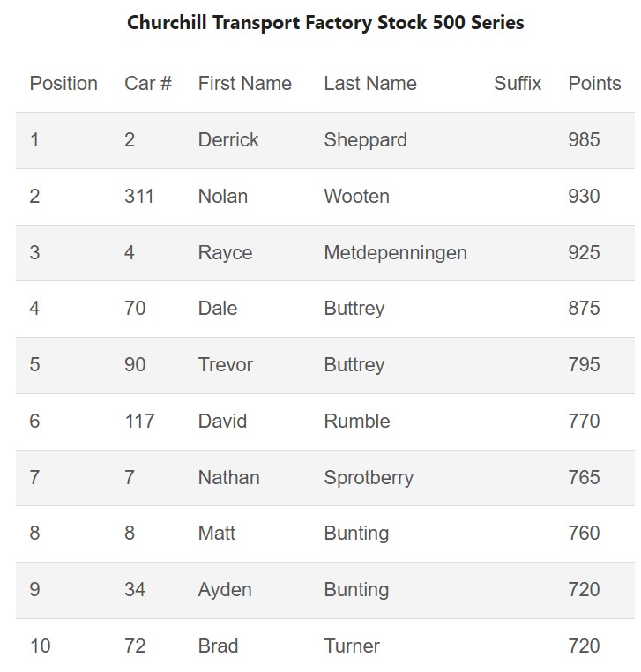This screenshot has width=641, height=672.
Task: Select first name Matt
Action: coord(217,534)
